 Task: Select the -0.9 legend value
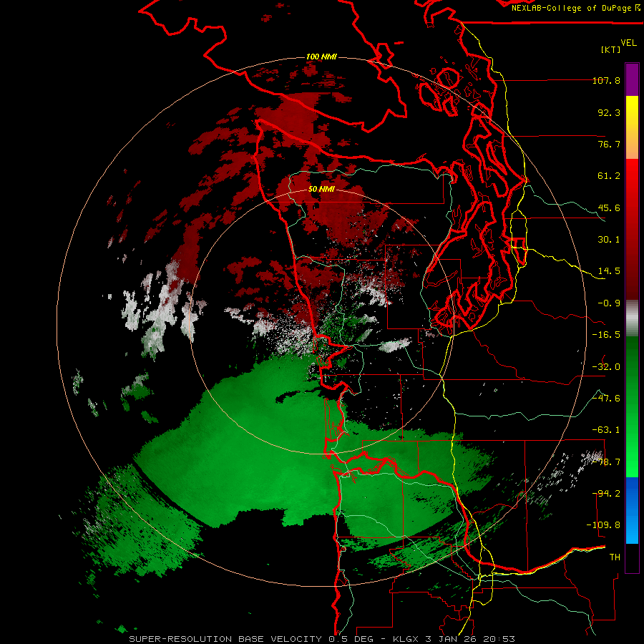(609, 303)
